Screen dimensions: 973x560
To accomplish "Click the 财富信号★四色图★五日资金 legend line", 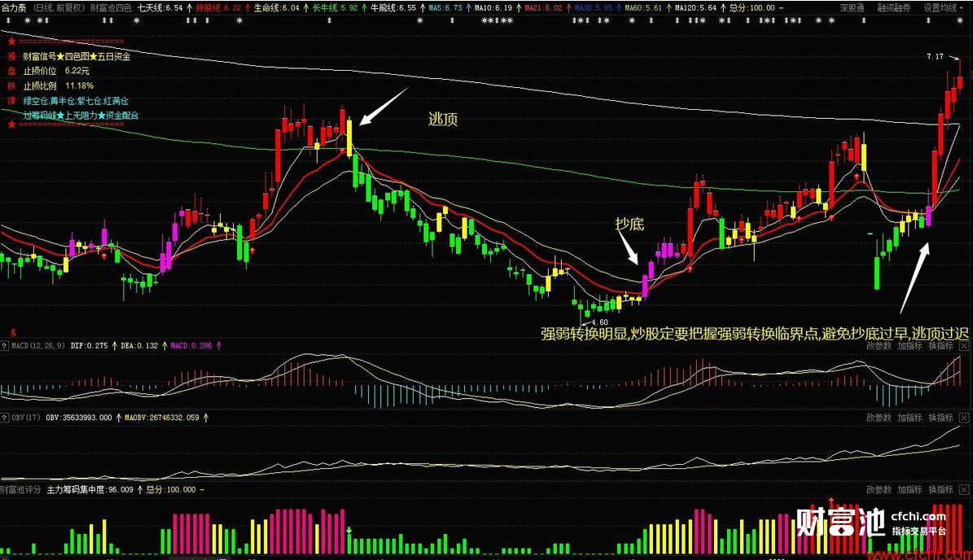I will pos(77,56).
